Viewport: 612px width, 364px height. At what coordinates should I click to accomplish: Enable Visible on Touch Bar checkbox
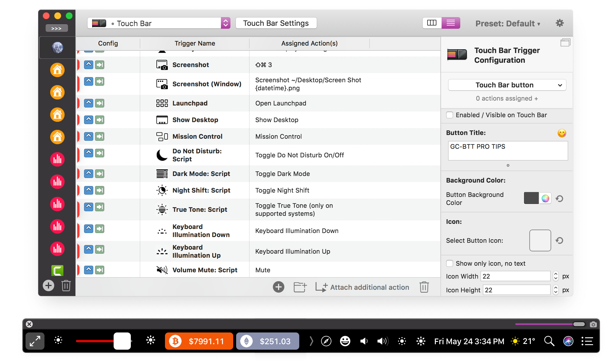[450, 115]
